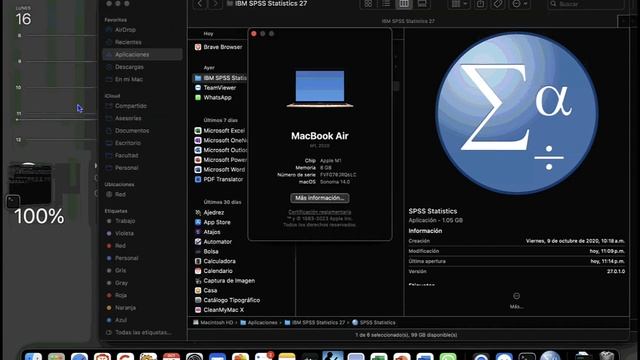Filter by Naranja tag
640x360 pixels.
pyautogui.click(x=125, y=308)
